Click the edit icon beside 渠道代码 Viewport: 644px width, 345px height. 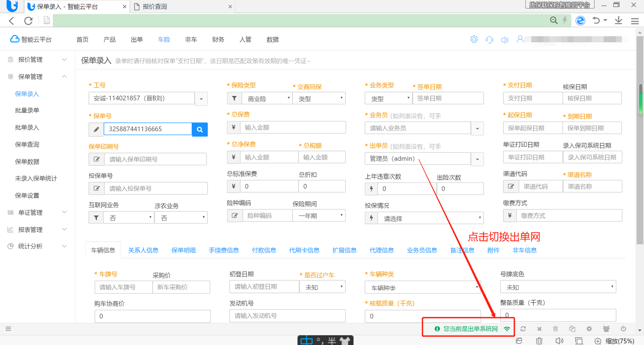[511, 186]
